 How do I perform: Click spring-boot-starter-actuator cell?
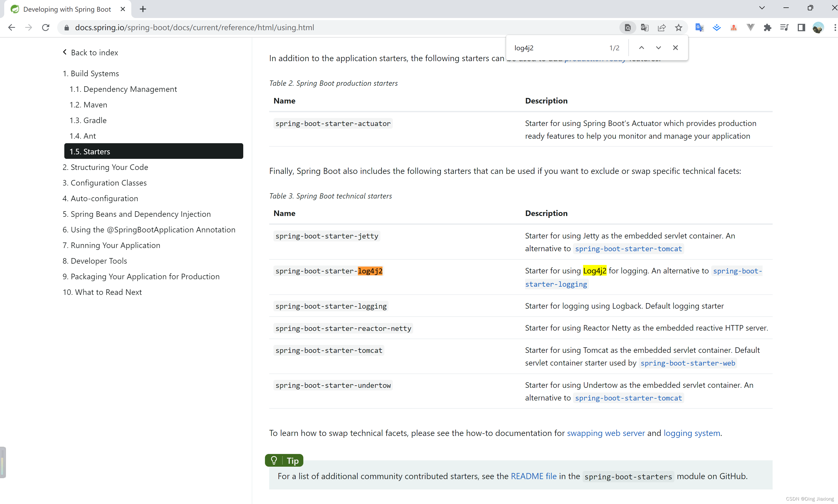pyautogui.click(x=333, y=124)
